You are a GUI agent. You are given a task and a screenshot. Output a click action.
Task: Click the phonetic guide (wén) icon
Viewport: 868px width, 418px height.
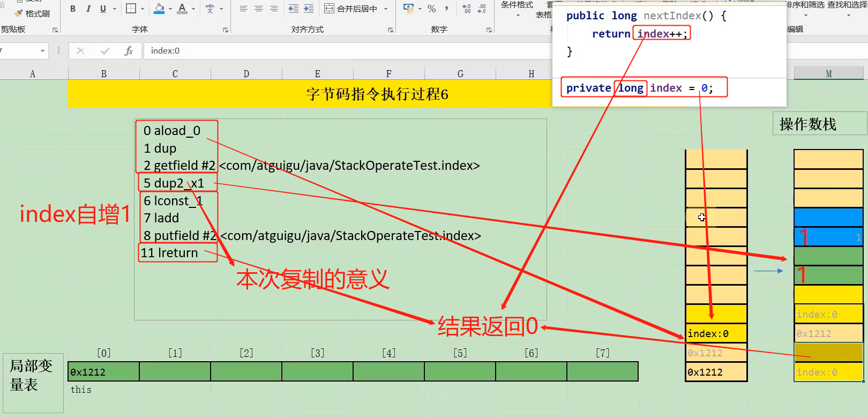pyautogui.click(x=209, y=9)
